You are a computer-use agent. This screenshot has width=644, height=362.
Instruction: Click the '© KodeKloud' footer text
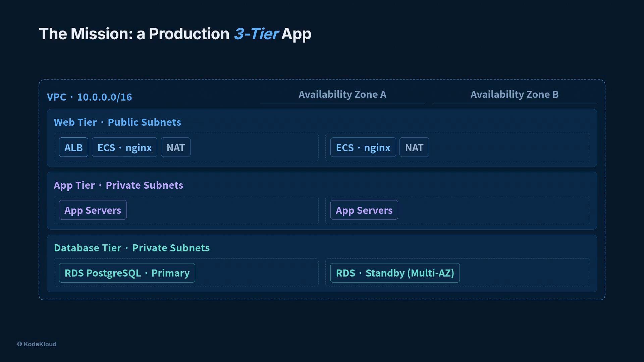point(37,344)
